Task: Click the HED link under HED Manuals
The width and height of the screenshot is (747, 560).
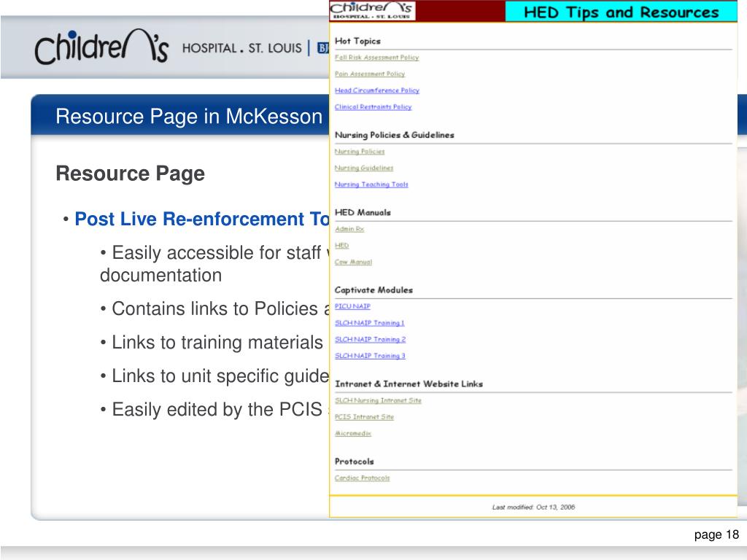Action: (341, 245)
